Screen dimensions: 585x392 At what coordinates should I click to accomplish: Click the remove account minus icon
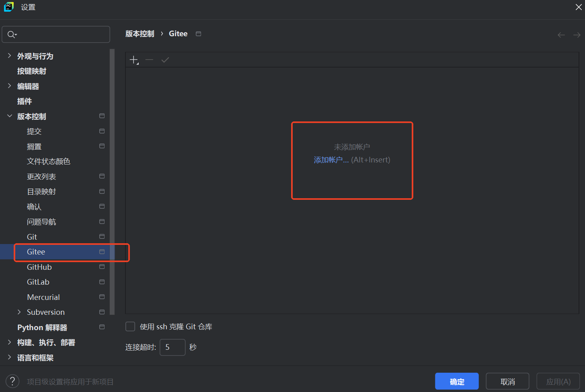(x=149, y=60)
